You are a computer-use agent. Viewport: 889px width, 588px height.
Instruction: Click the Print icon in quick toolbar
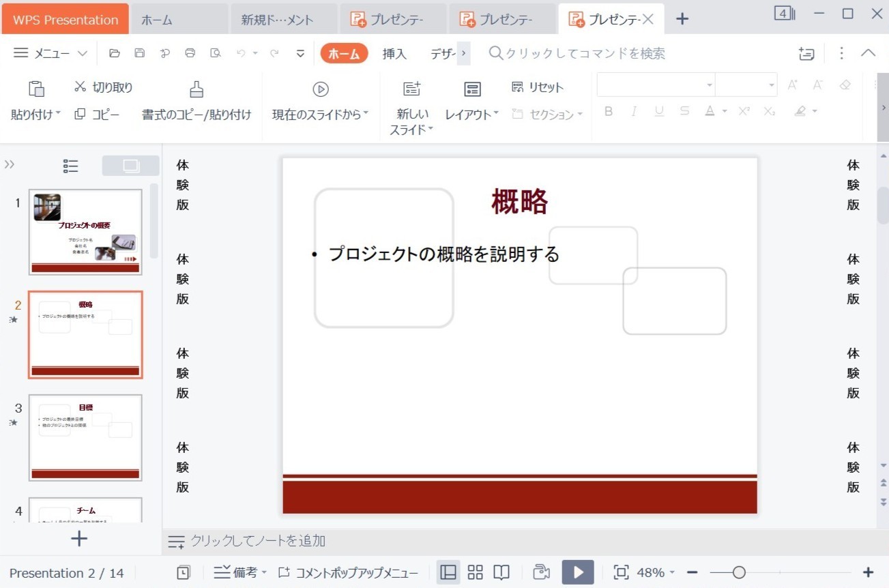pos(190,53)
